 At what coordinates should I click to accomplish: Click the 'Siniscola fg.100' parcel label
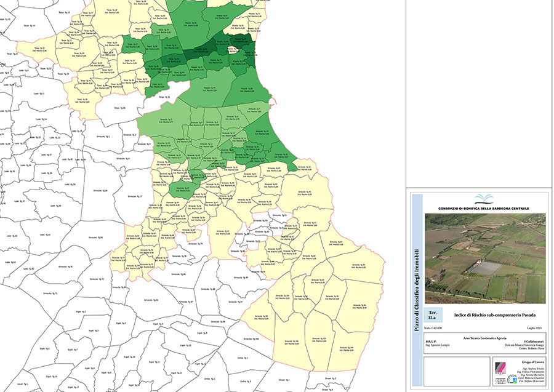point(251,338)
